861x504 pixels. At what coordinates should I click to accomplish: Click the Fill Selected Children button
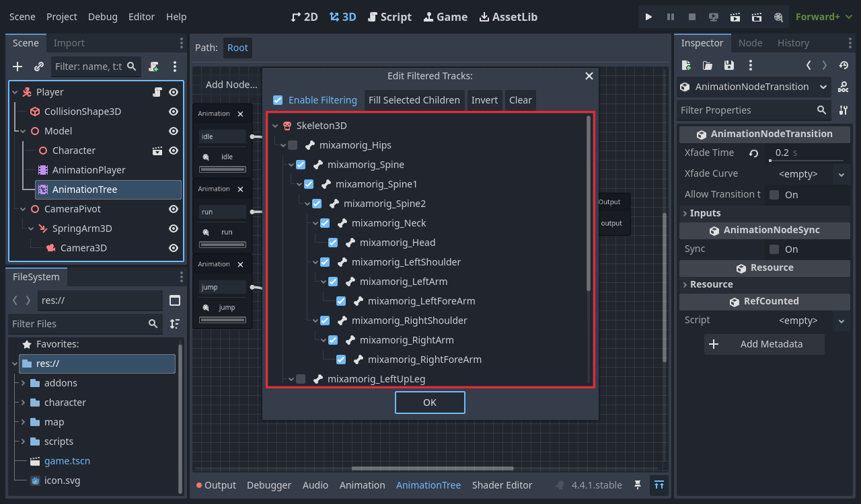pos(414,100)
